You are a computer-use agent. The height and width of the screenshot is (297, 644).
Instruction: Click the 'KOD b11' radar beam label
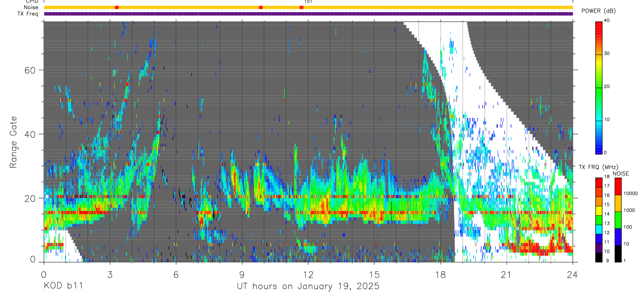[x=62, y=287]
